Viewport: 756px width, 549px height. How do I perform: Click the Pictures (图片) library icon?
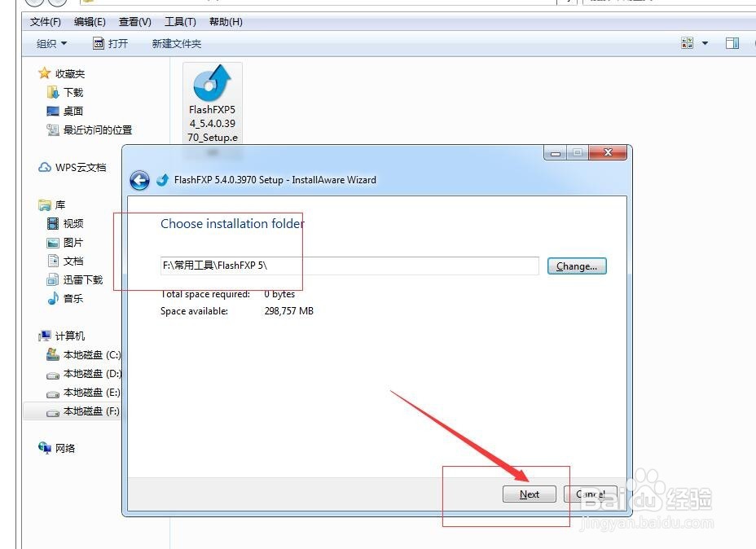[x=53, y=243]
